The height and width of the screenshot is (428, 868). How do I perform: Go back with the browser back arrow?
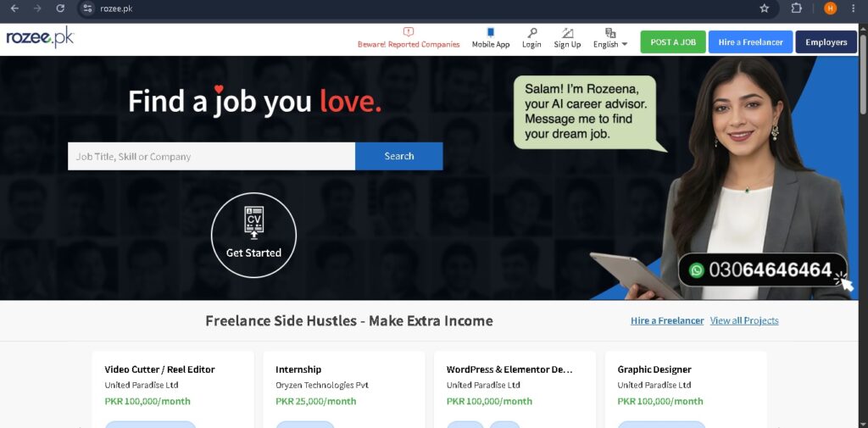point(15,8)
